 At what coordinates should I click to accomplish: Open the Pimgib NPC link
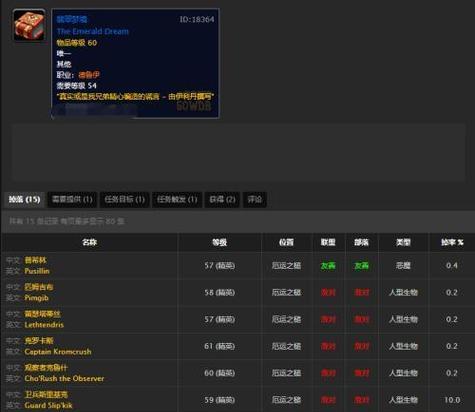click(37, 298)
